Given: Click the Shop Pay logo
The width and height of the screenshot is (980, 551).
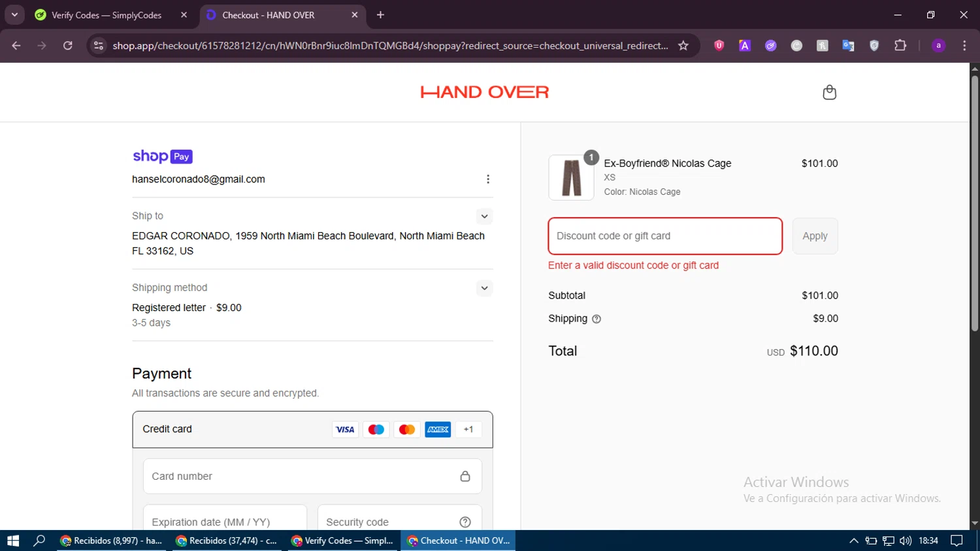Looking at the screenshot, I should pyautogui.click(x=163, y=156).
